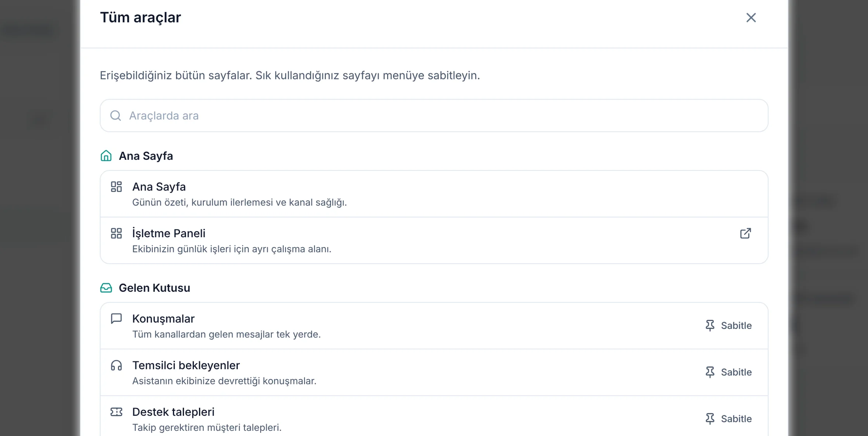Click the text 'Asistanın ekibinize devrettiği konuşmalar.'
The width and height of the screenshot is (868, 436).
[224, 381]
